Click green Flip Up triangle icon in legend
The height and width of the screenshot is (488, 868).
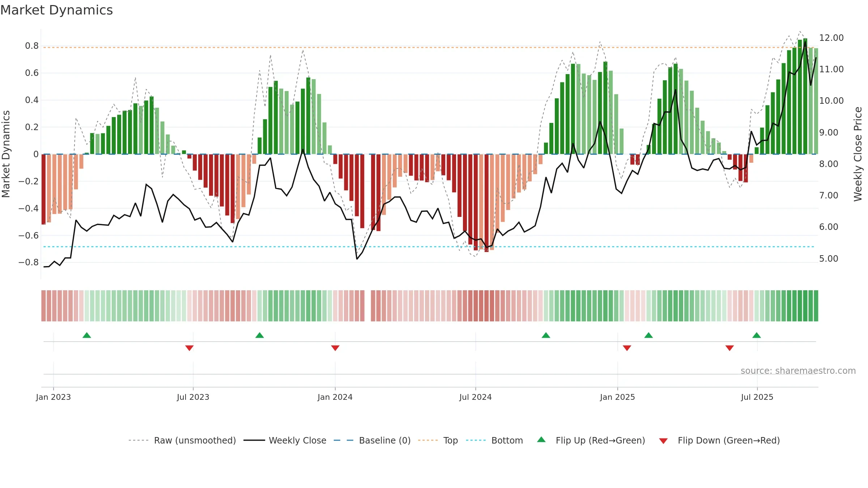coord(541,440)
